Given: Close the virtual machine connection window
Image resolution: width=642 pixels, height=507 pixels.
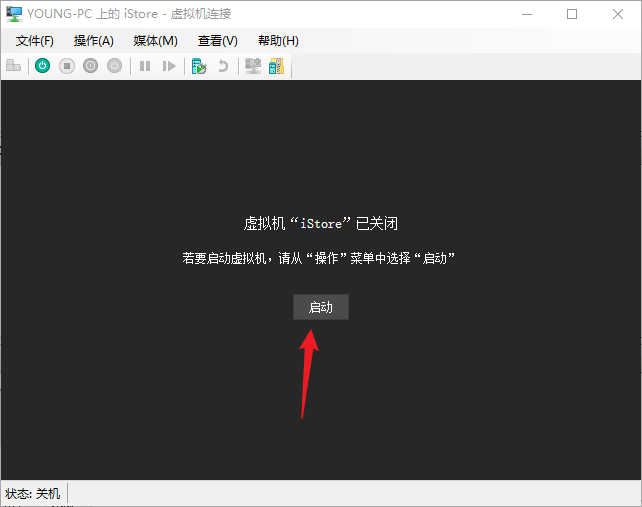Looking at the screenshot, I should point(618,14).
